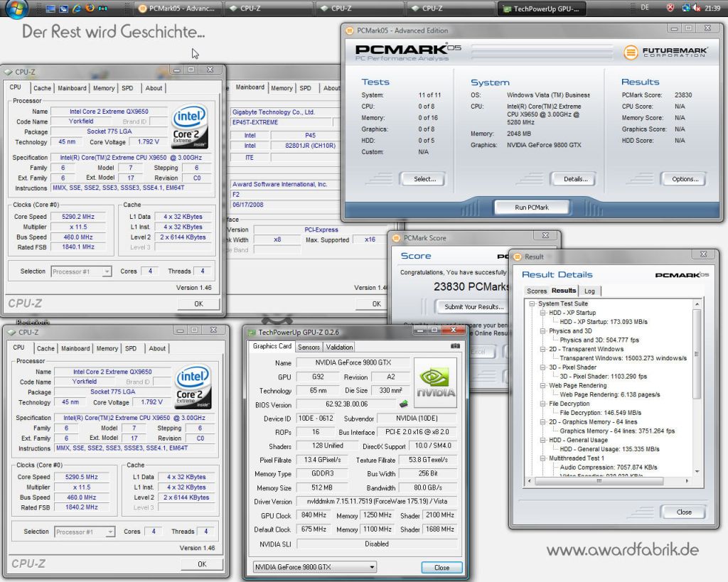Viewport: 728px width, 582px height.
Task: Click vertical scrollbar thumb in Result tree
Action: point(697,354)
